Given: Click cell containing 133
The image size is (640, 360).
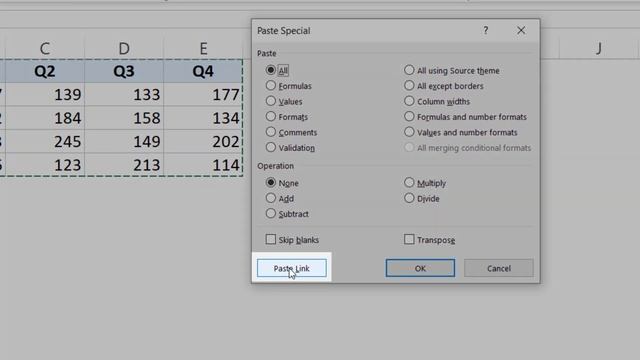Looking at the screenshot, I should [124, 95].
